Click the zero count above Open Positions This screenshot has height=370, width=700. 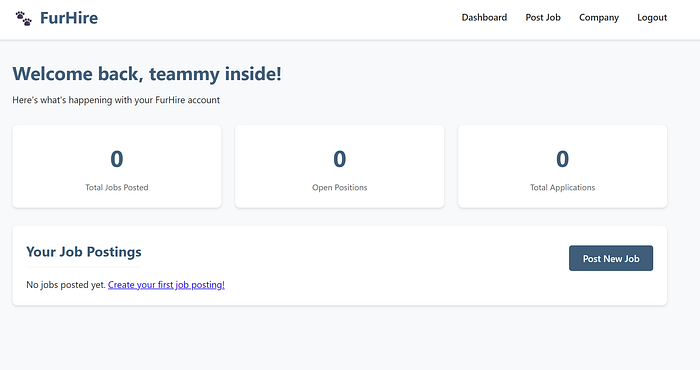(340, 159)
